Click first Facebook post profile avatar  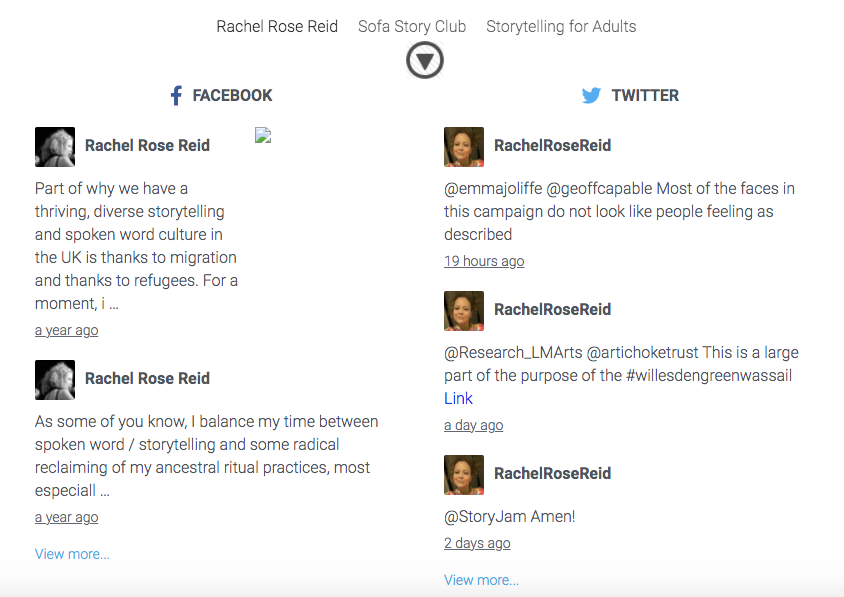(55, 146)
